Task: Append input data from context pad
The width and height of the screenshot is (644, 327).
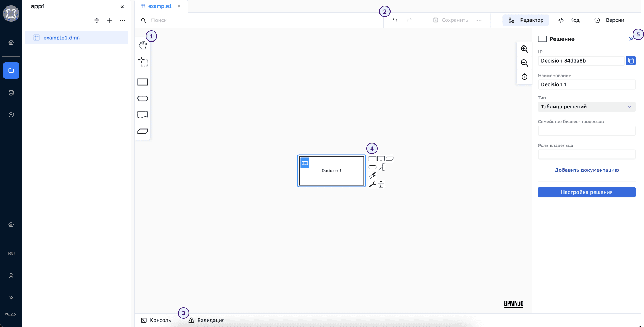Action: click(372, 167)
